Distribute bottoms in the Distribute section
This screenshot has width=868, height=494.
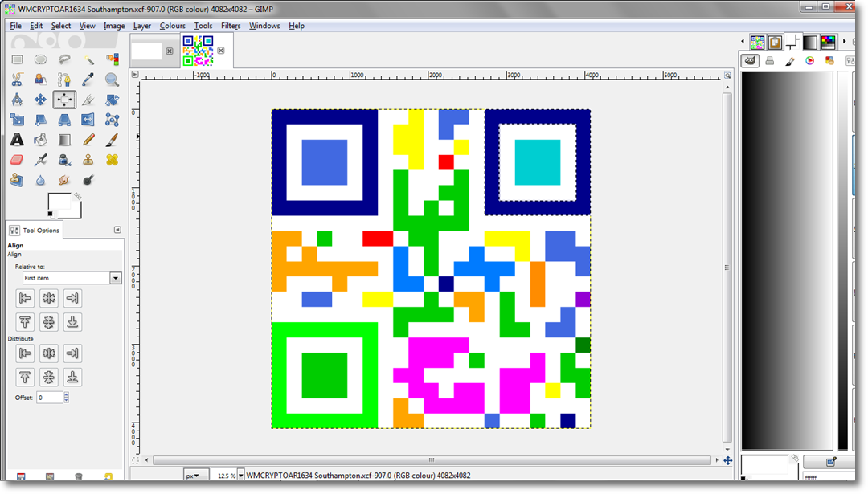coord(72,378)
